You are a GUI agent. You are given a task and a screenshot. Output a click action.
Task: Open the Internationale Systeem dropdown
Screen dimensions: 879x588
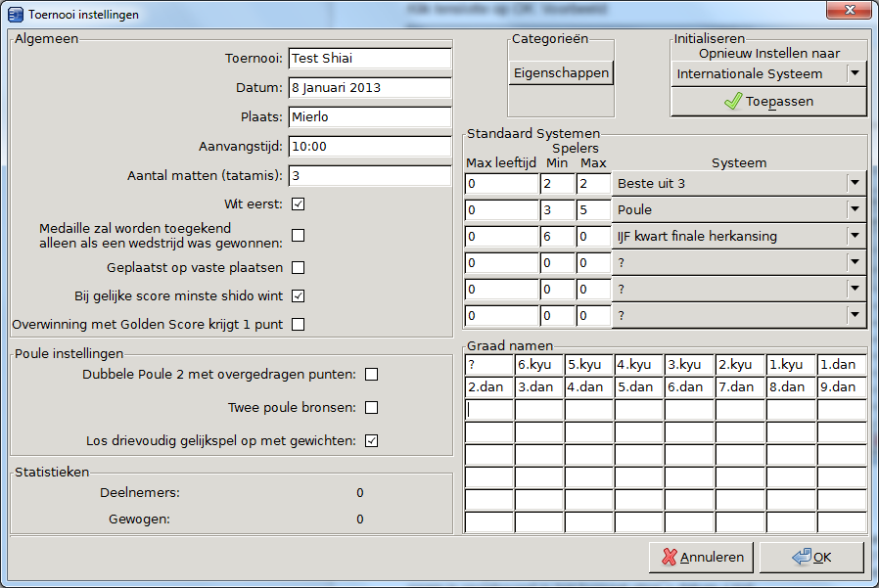pos(856,73)
